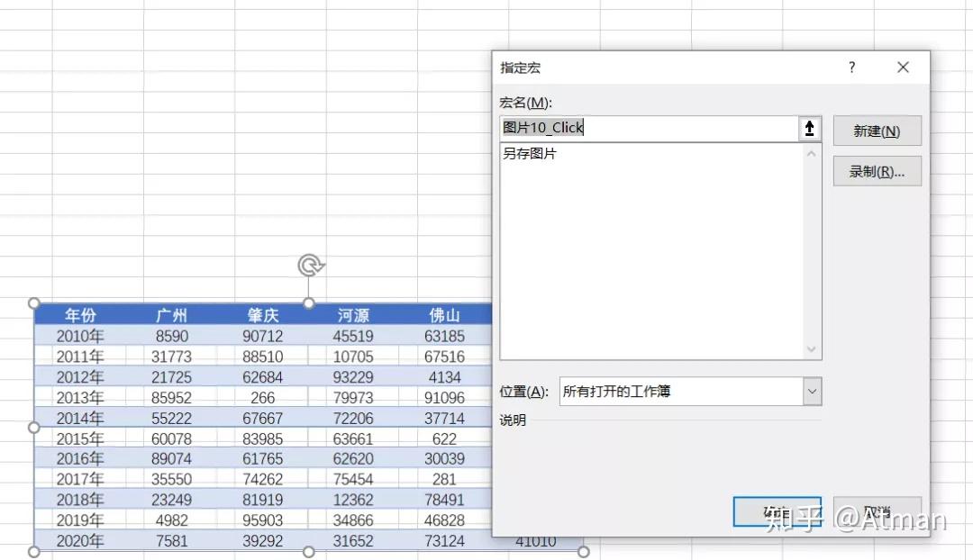
Task: Click the scroll-down arrow in the macro list
Action: [811, 349]
